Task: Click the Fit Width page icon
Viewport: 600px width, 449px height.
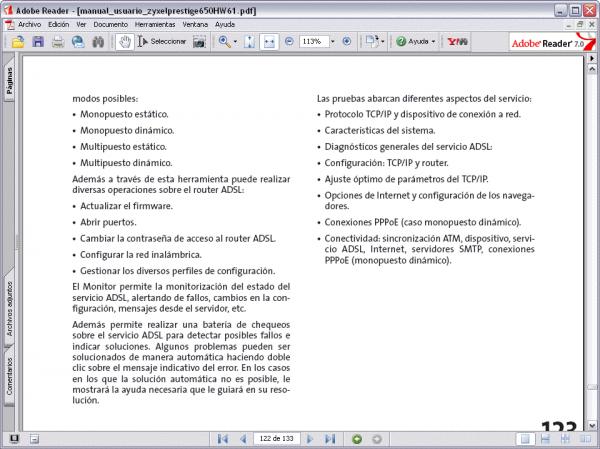Action: click(270, 42)
